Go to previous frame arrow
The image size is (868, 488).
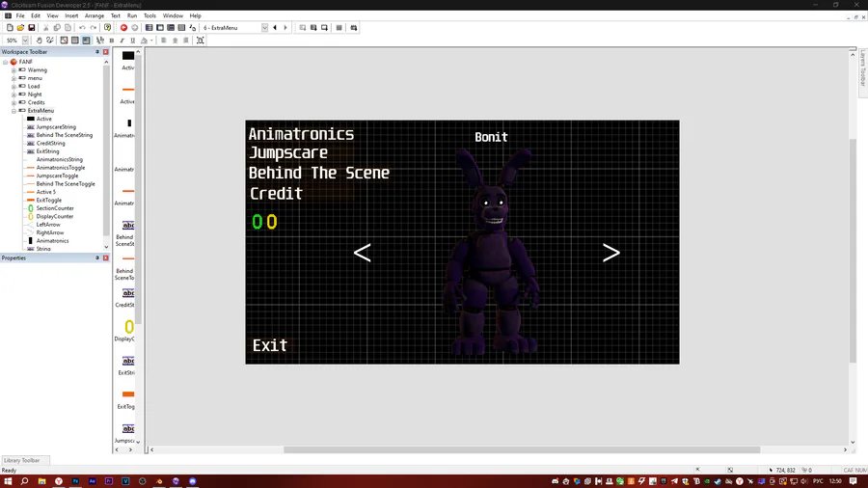click(x=275, y=28)
